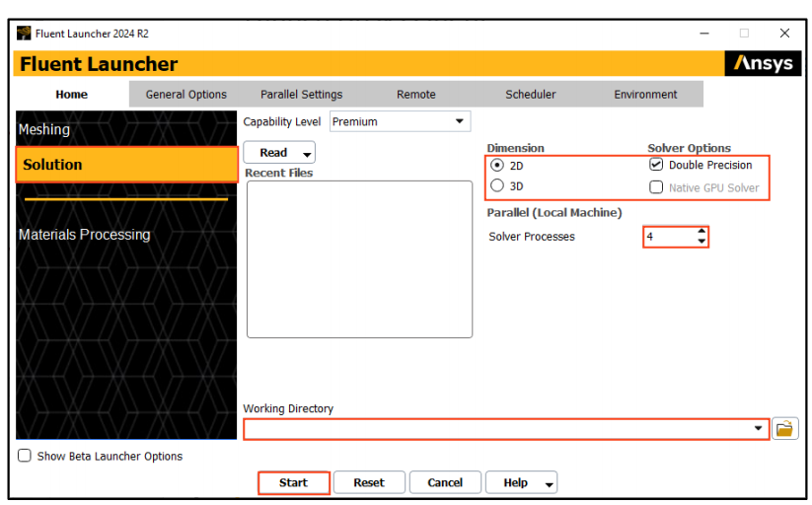The image size is (812, 505).
Task: Click the Reset button
Action: (x=369, y=482)
